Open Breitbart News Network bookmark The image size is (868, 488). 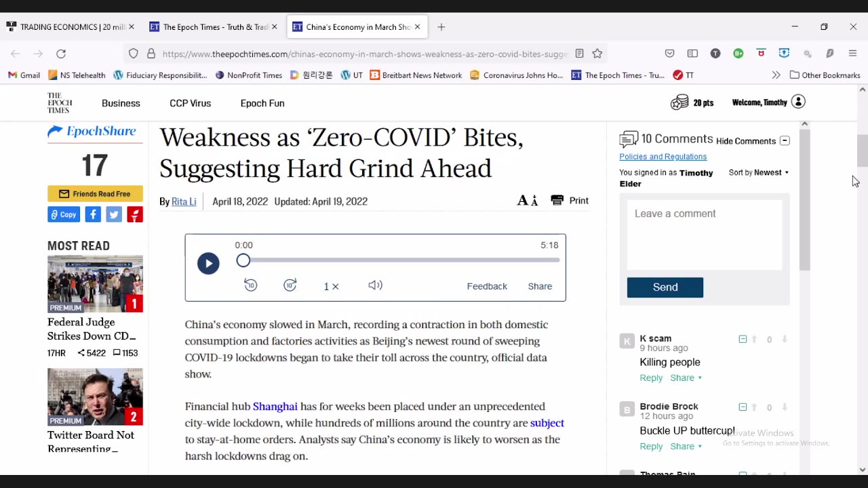coord(416,75)
